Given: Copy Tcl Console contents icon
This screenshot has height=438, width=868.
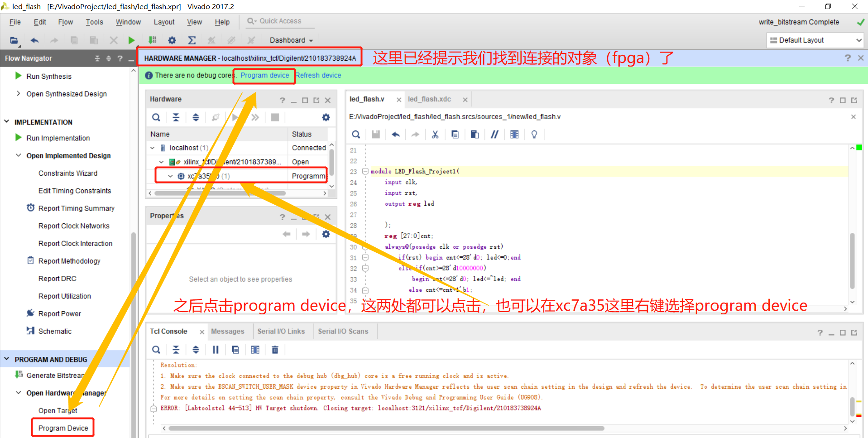Looking at the screenshot, I should pyautogui.click(x=235, y=350).
